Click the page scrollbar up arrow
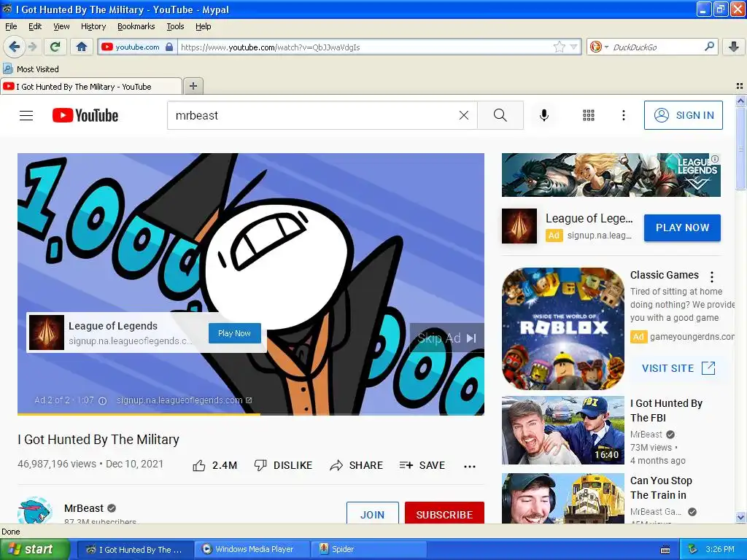The width and height of the screenshot is (747, 560). point(740,101)
